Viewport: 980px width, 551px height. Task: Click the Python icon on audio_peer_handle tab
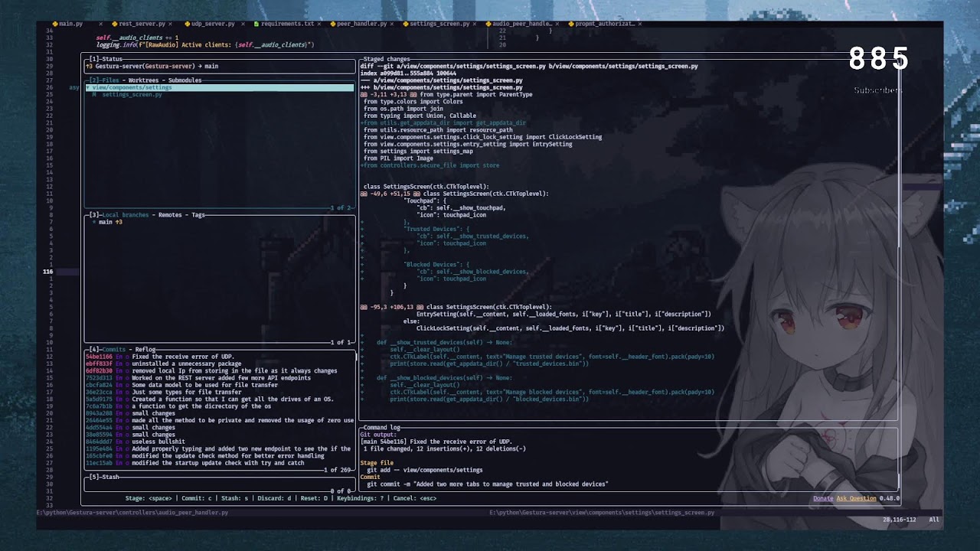click(x=488, y=24)
